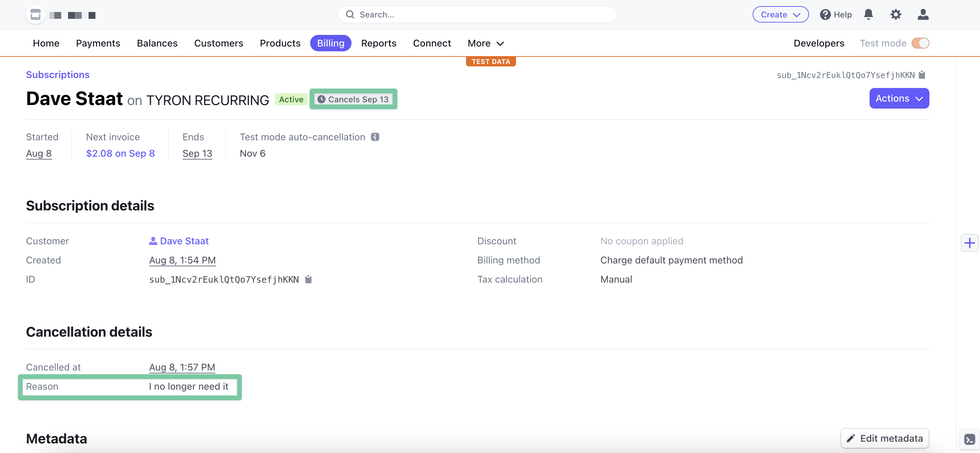
Task: Click the Subscriptions breadcrumb link
Action: click(57, 74)
